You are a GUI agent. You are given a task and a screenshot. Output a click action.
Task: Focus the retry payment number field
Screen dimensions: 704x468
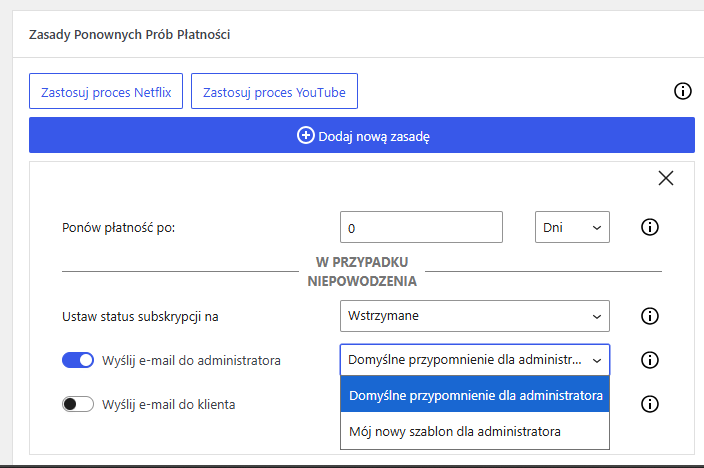421,227
